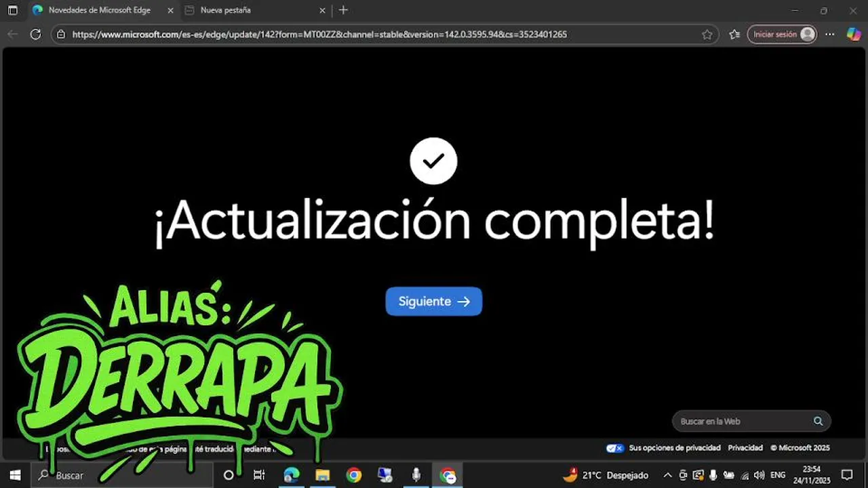
Task: Open the Privacidad footer link
Action: click(745, 448)
